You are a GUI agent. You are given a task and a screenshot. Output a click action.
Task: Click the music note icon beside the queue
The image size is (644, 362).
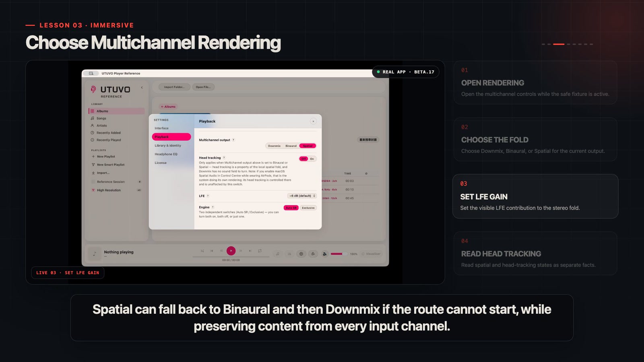(277, 254)
